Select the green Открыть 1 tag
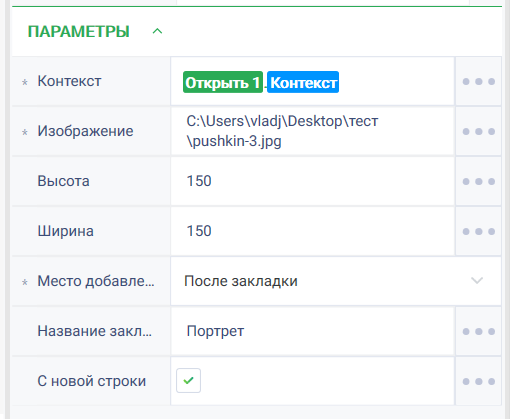Image resolution: width=510 pixels, height=419 pixels. pyautogui.click(x=223, y=82)
